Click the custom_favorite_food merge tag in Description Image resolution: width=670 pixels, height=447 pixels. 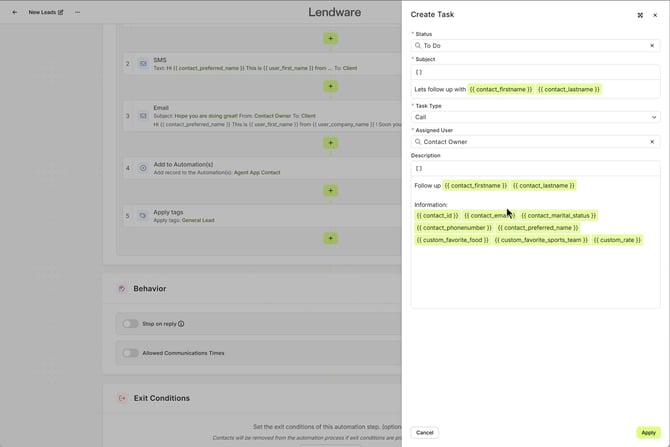pos(452,240)
